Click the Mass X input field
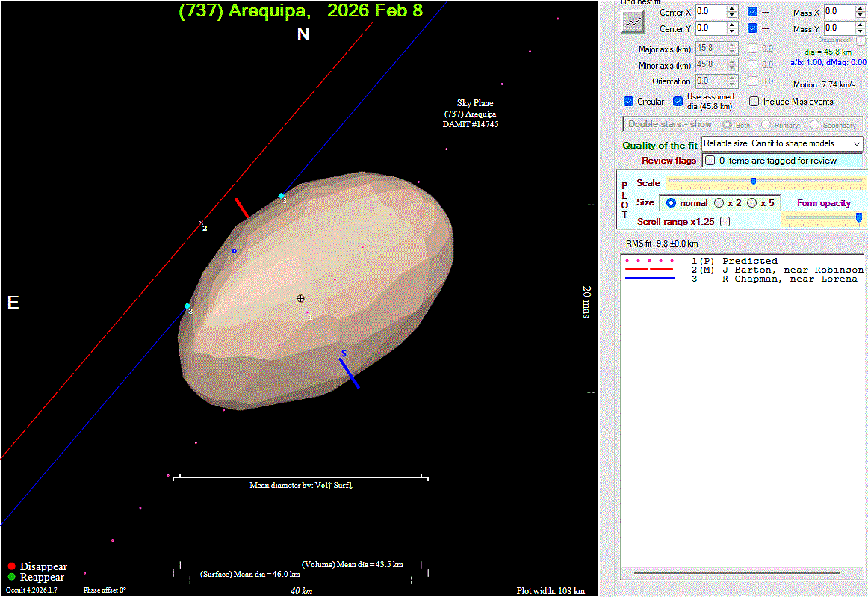Image resolution: width=868 pixels, height=597 pixels. pyautogui.click(x=838, y=12)
